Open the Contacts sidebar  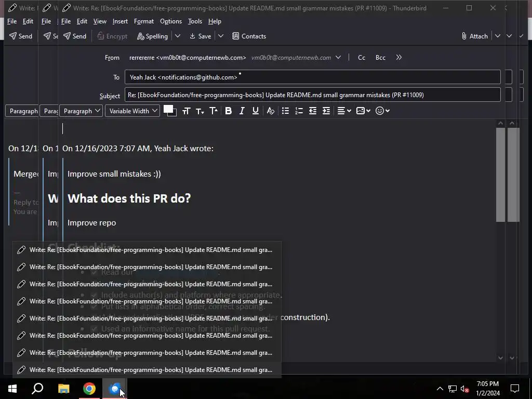(x=249, y=36)
